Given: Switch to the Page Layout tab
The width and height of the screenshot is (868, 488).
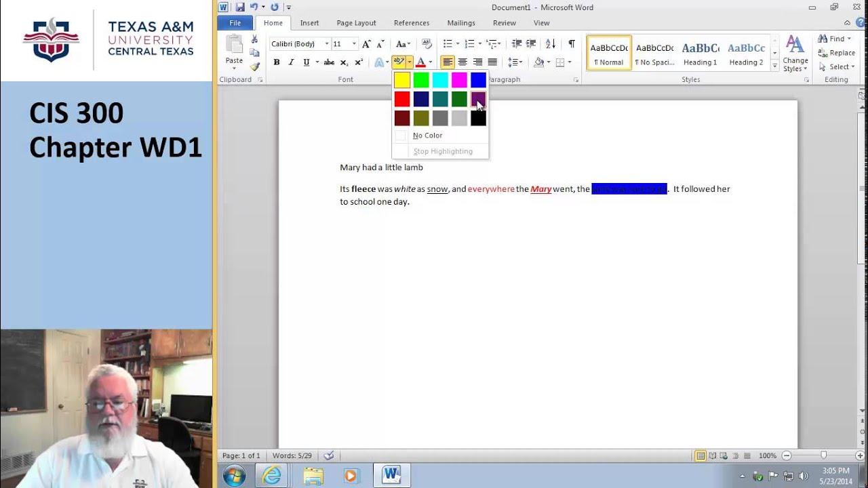Looking at the screenshot, I should [x=356, y=23].
